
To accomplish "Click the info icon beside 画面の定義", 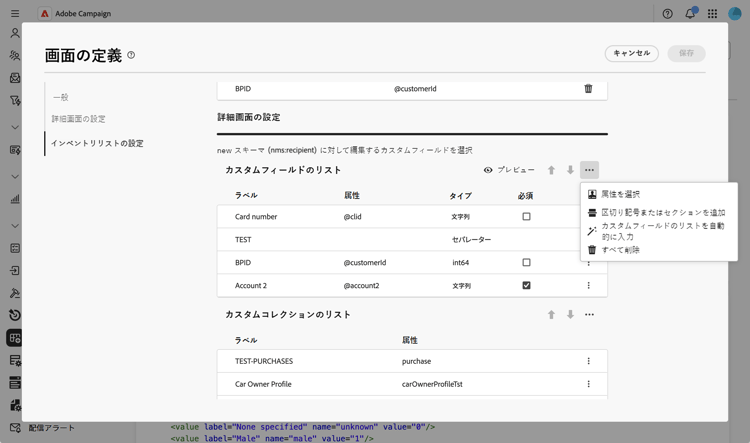I will [x=131, y=55].
